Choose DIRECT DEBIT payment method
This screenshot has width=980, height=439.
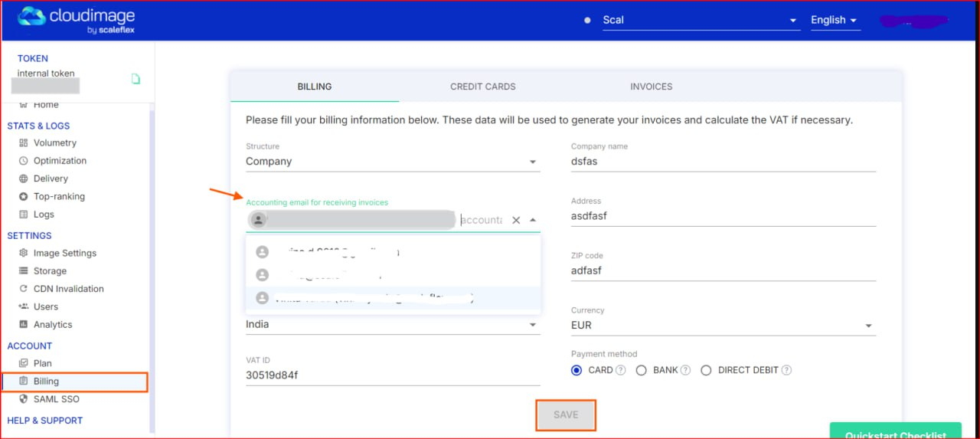coord(706,370)
